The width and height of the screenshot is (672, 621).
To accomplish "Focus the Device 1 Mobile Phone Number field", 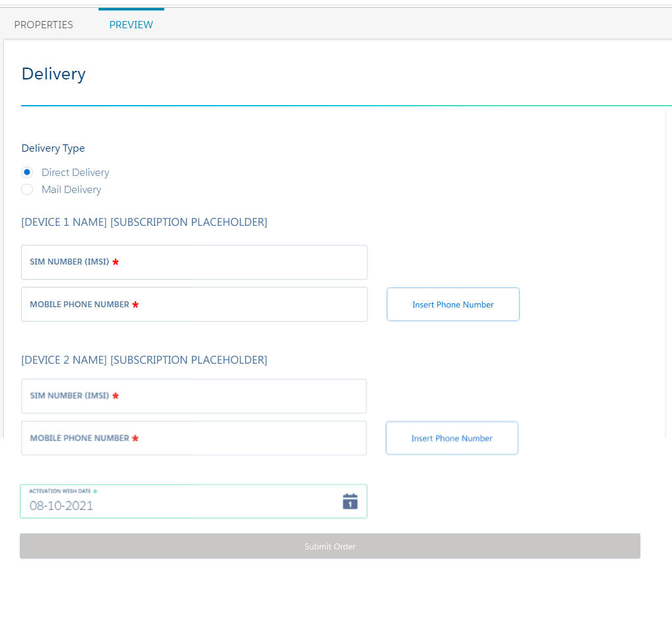I will coord(194,304).
